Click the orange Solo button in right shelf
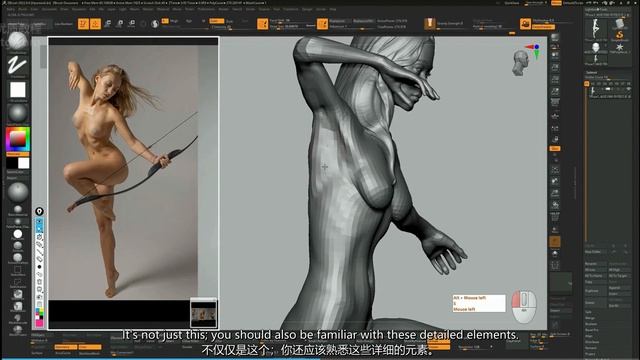Image resolution: width=640 pixels, height=360 pixels. pos(555,149)
